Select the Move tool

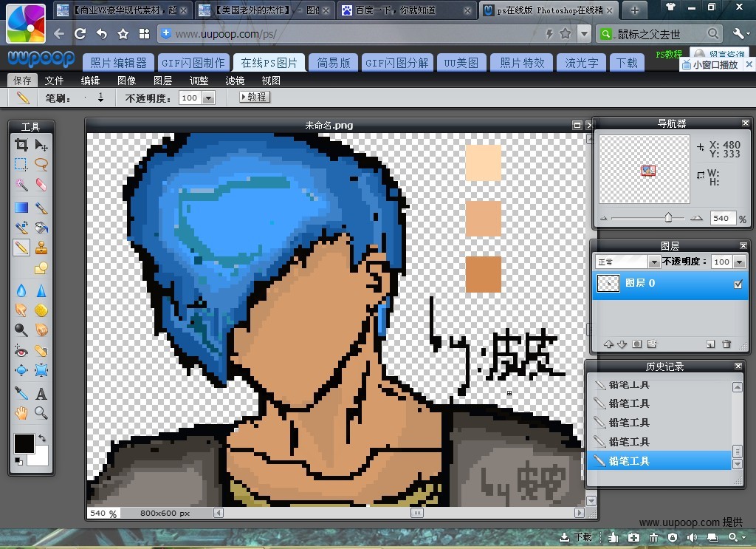41,145
